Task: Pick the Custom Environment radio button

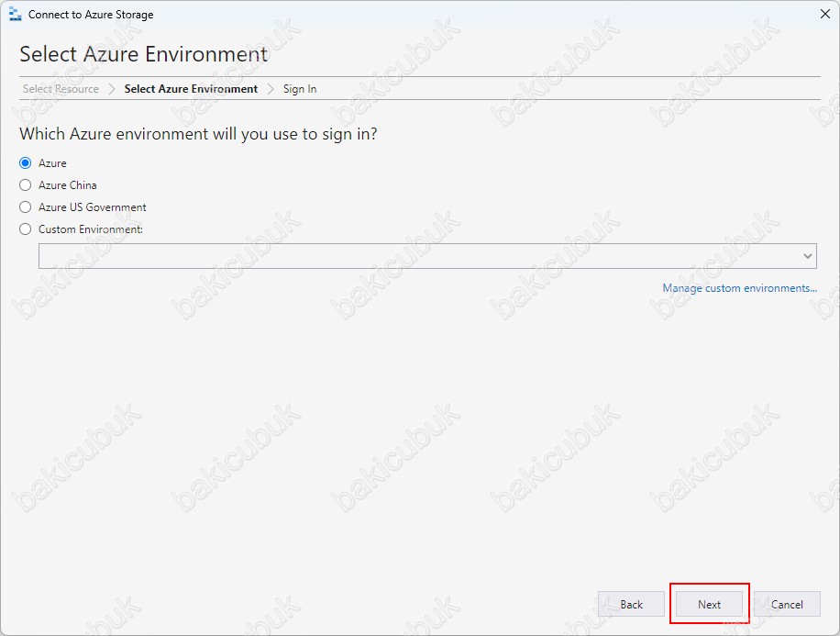Action: [25, 229]
